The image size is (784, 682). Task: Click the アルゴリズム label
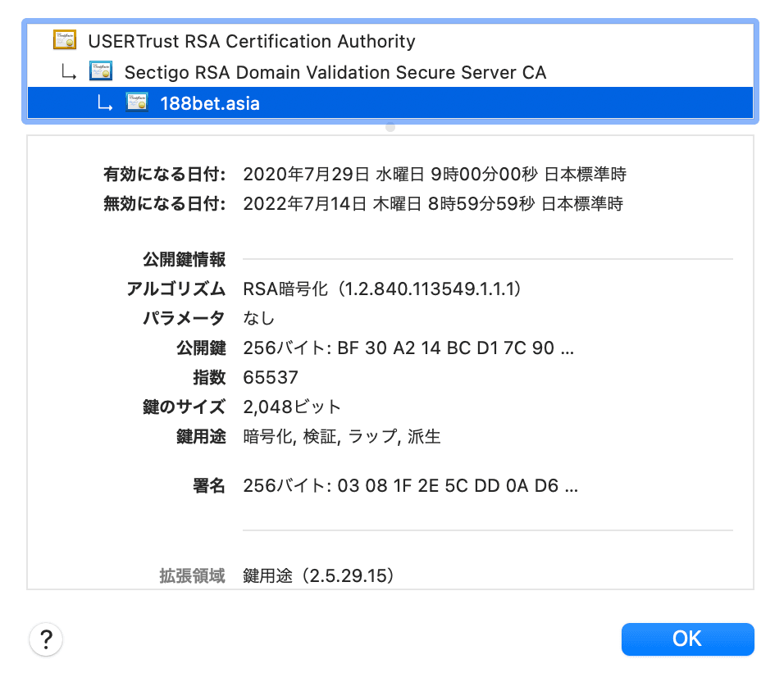pyautogui.click(x=176, y=289)
